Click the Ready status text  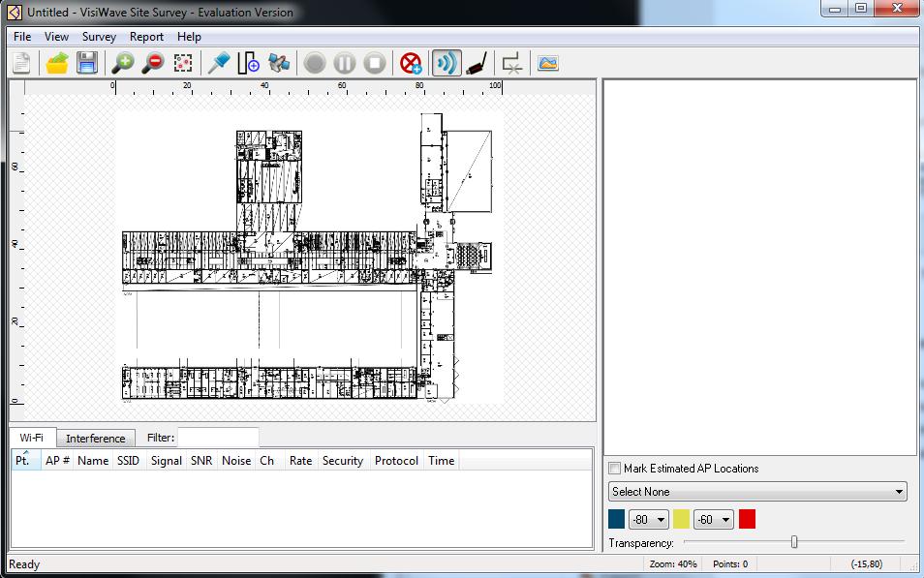click(24, 564)
